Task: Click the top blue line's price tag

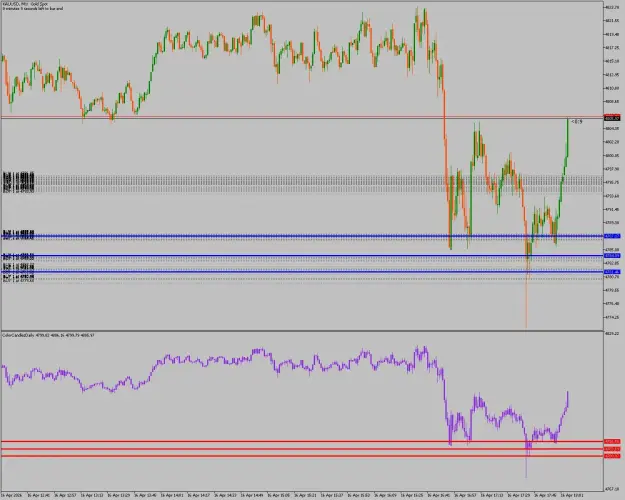Action: coord(612,236)
